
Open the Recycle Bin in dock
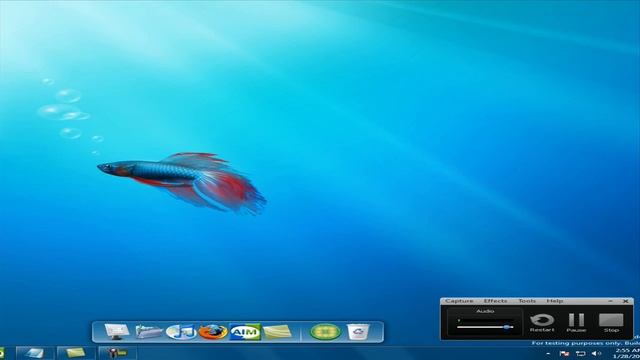tap(358, 331)
